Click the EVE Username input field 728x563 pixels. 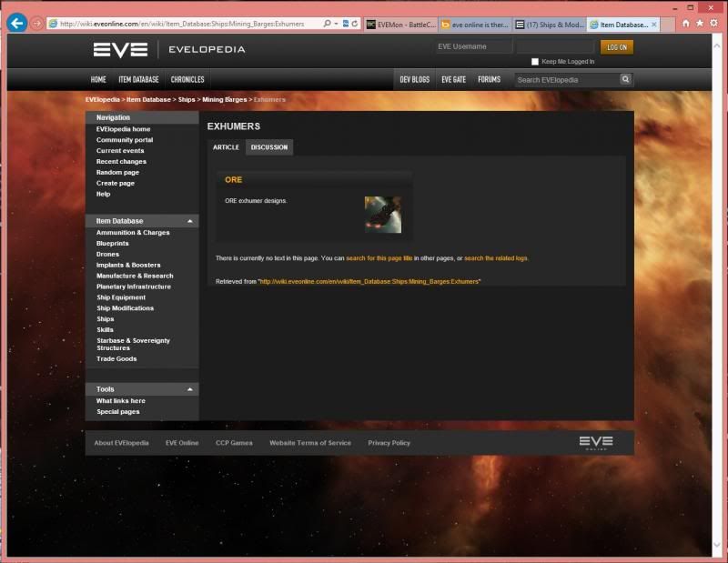[473, 46]
